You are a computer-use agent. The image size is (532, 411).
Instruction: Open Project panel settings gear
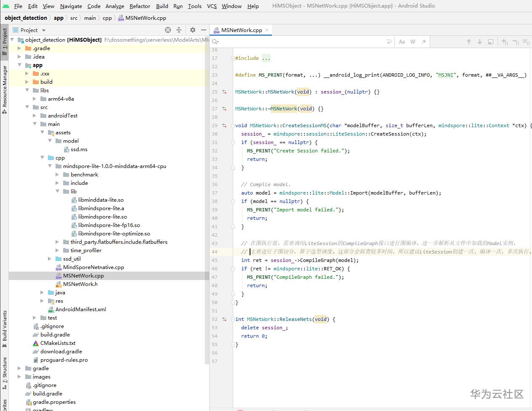tap(193, 30)
